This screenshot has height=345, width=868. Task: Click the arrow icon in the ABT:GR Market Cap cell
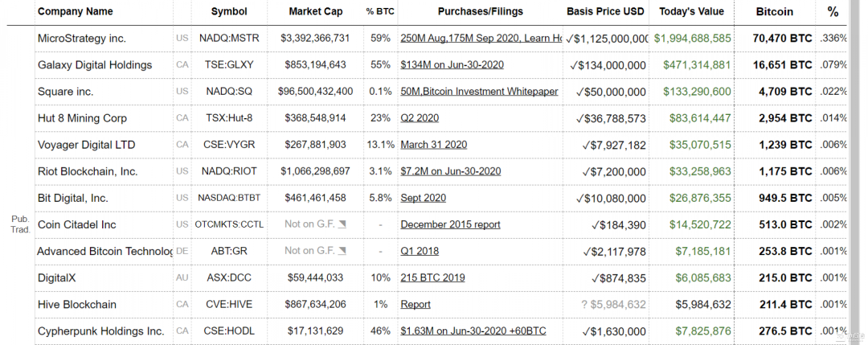click(x=342, y=251)
